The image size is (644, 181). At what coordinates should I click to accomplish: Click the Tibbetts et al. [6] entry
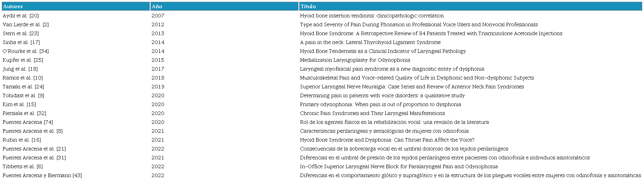point(22,166)
